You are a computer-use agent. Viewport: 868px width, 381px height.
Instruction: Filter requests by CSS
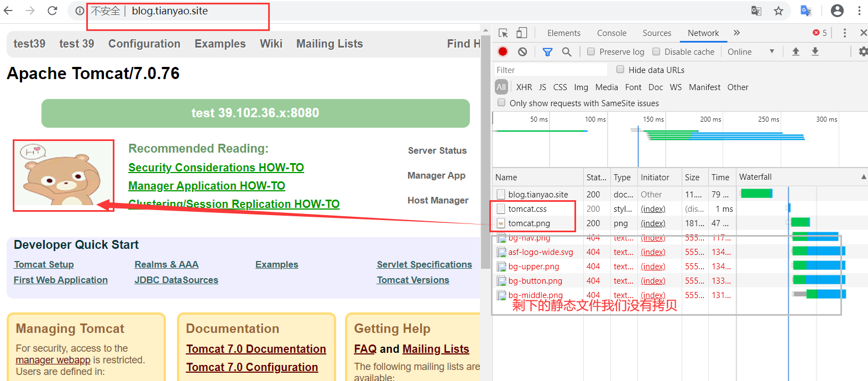click(x=560, y=87)
